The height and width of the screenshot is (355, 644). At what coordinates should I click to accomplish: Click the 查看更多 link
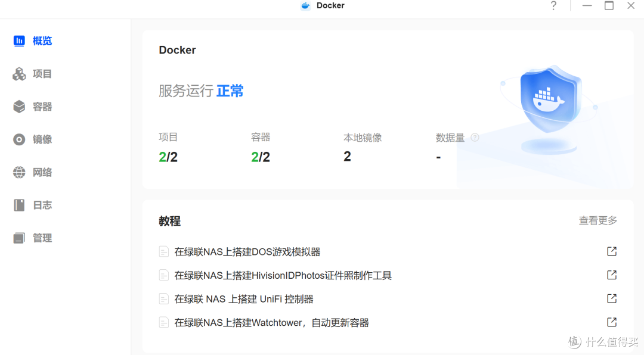pos(597,221)
